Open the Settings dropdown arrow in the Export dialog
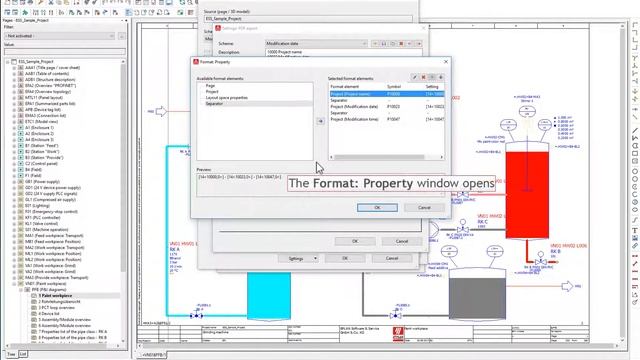The width and height of the screenshot is (640, 360). 315,258
